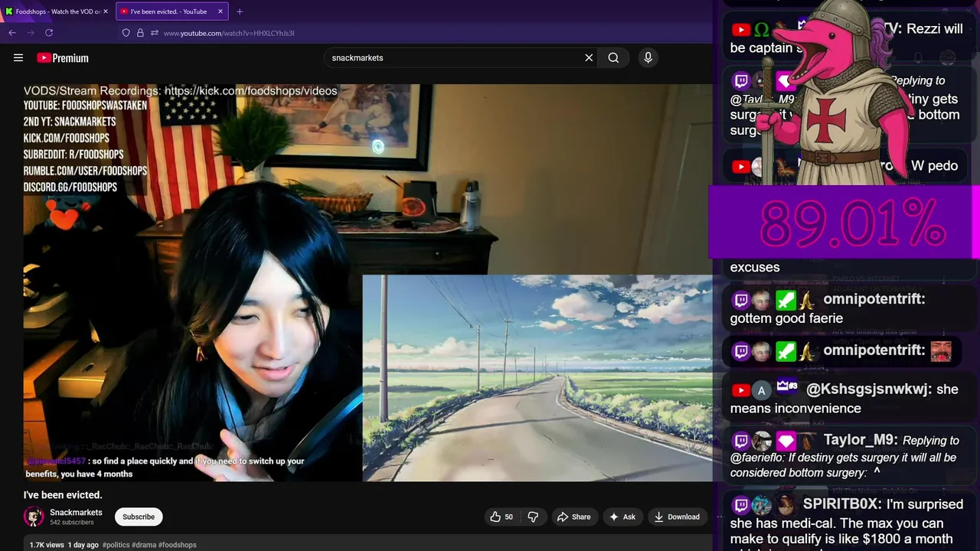The width and height of the screenshot is (980, 551).
Task: Click Taylor_M9's username in lower chat message
Action: click(x=861, y=440)
